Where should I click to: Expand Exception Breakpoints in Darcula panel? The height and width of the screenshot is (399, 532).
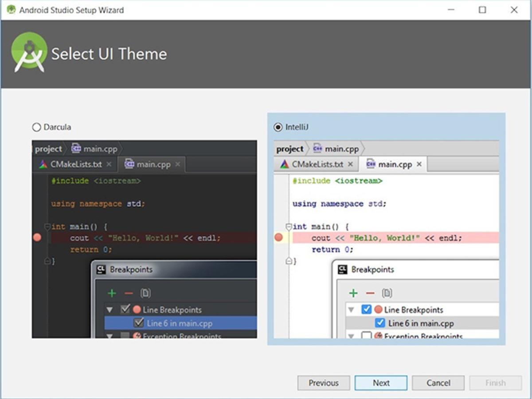click(x=110, y=336)
